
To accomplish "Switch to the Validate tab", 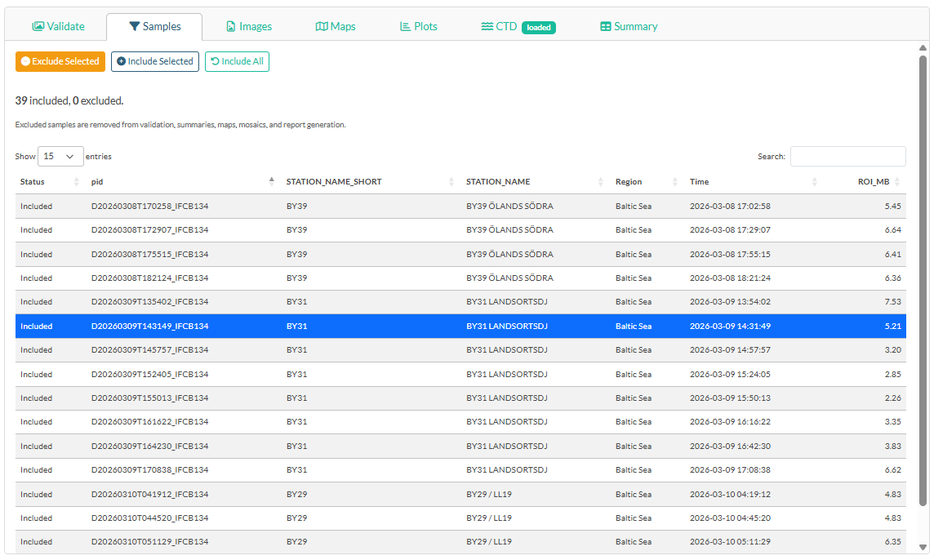I will click(59, 26).
